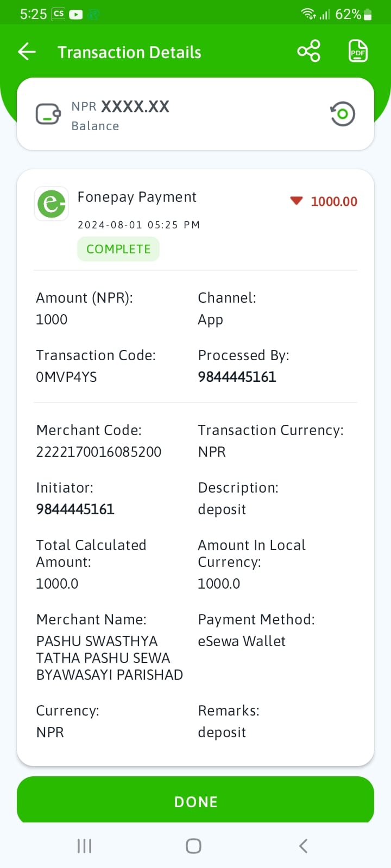Viewport: 391px width, 868px height.
Task: Tap the wallet icon beside balance
Action: 48,114
